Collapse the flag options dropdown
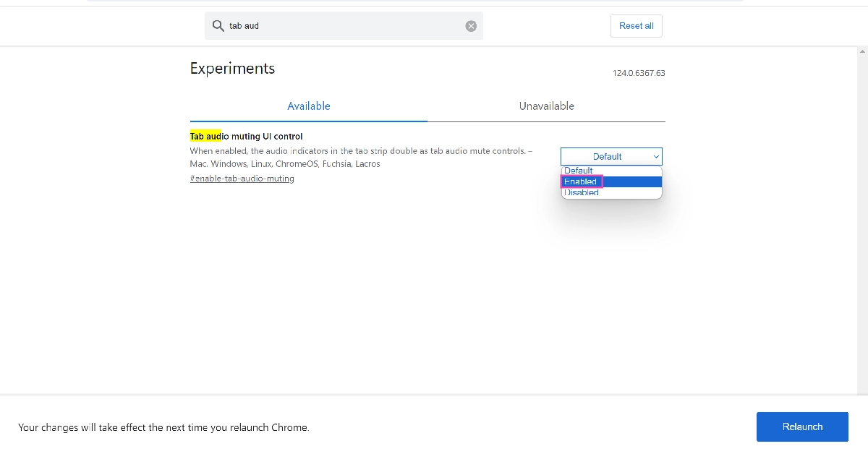This screenshot has width=868, height=454. click(x=610, y=156)
